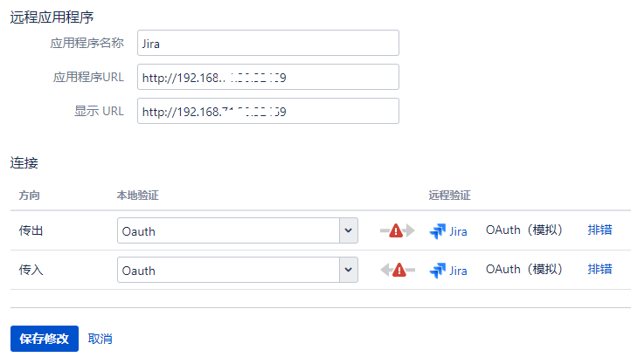
Task: Click the Jira text in the 传出 row
Action: click(x=458, y=231)
